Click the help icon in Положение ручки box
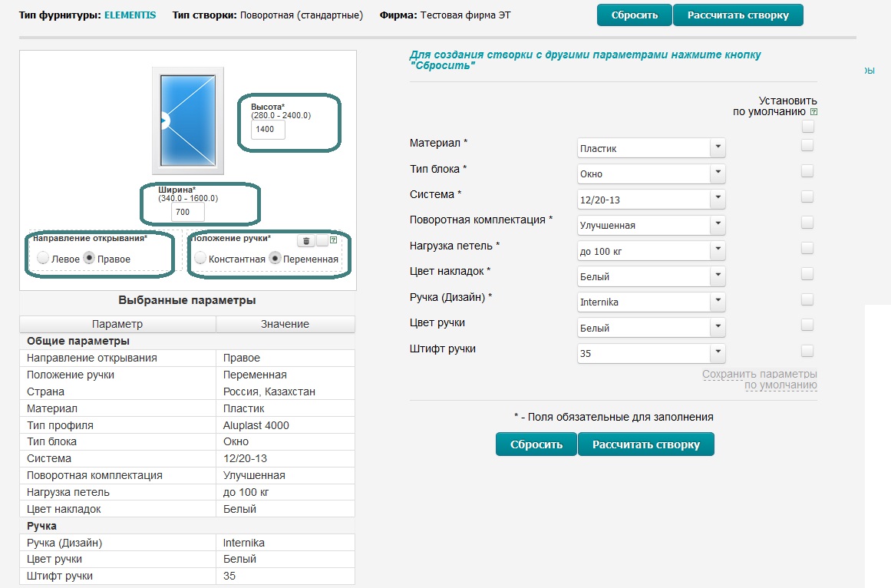The width and height of the screenshot is (891, 588). (334, 240)
